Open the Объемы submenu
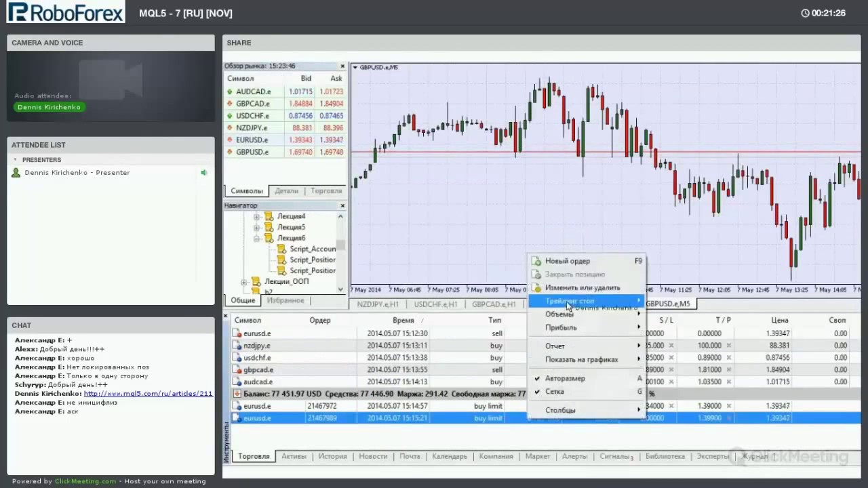868x488 pixels. (x=587, y=314)
